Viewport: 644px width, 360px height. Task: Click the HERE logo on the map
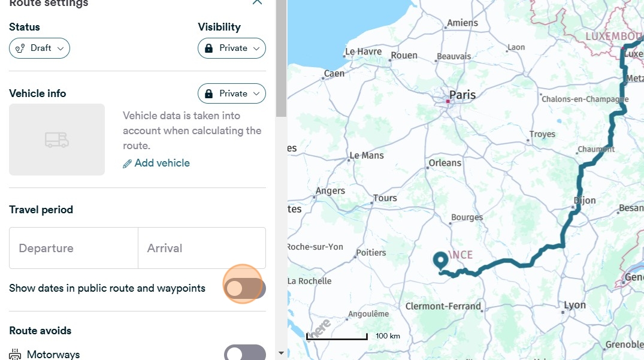click(321, 328)
